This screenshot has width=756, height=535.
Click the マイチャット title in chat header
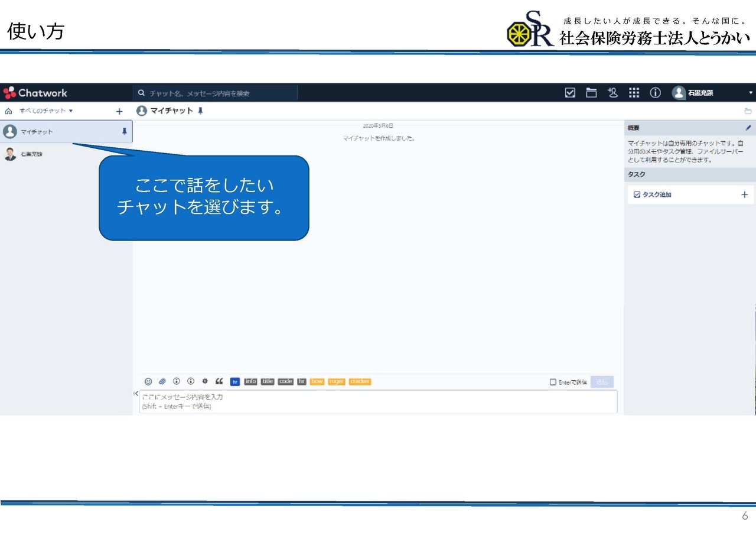172,111
